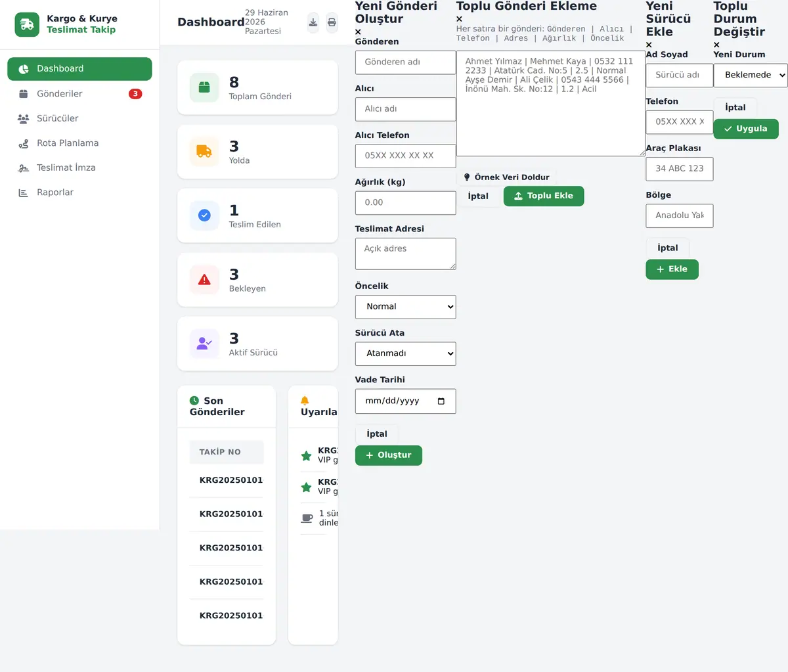Close the Toplu Durum Değiştir form

[x=716, y=45]
